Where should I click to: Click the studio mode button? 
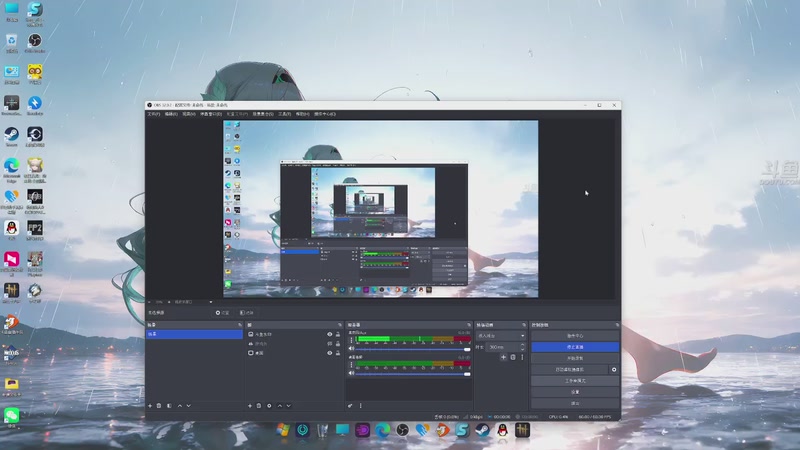click(575, 381)
